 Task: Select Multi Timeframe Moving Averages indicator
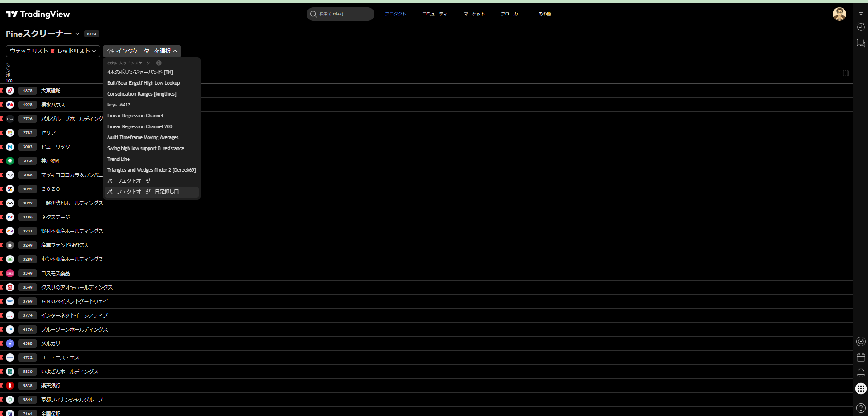pos(152,137)
